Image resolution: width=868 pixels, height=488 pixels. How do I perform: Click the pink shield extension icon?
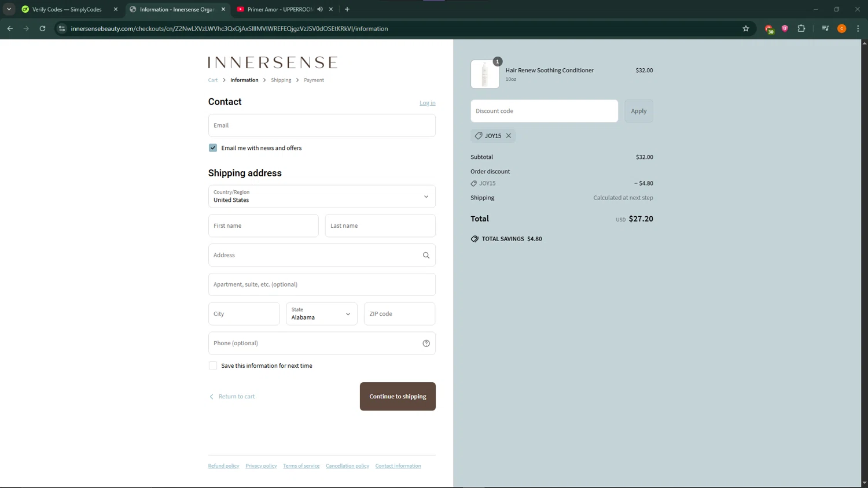tap(785, 28)
